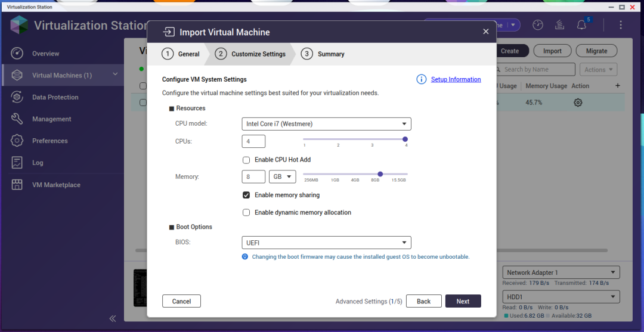Click the CPUs slider handle

405,139
